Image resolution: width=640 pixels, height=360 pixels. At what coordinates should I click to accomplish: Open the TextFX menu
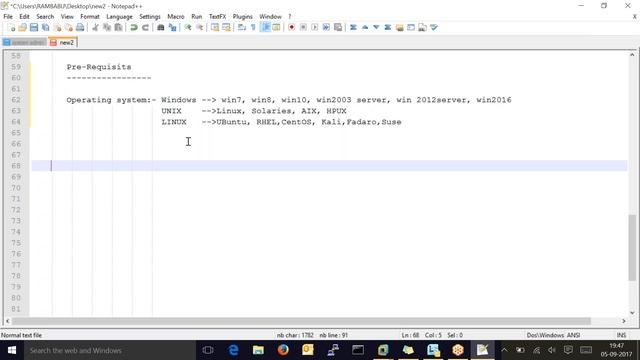(x=217, y=17)
